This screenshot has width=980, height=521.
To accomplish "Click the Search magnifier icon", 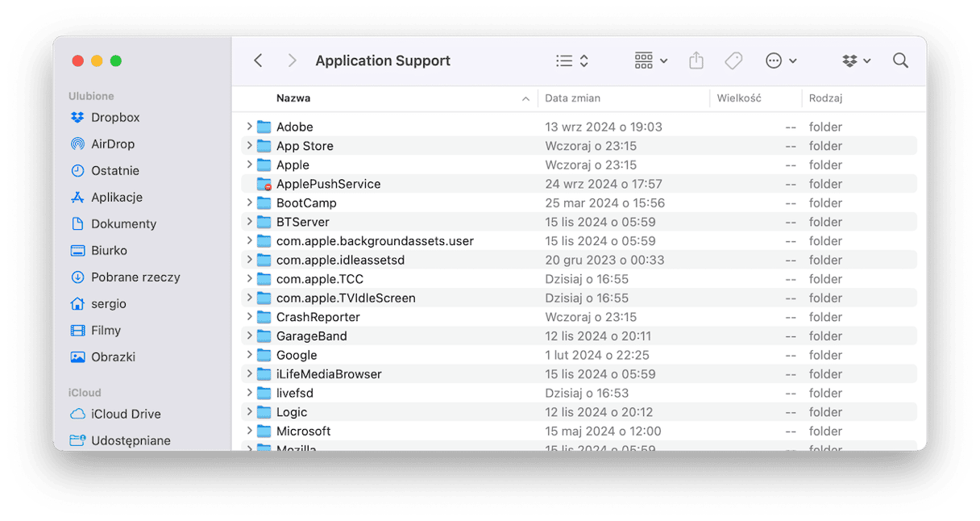I will (900, 60).
